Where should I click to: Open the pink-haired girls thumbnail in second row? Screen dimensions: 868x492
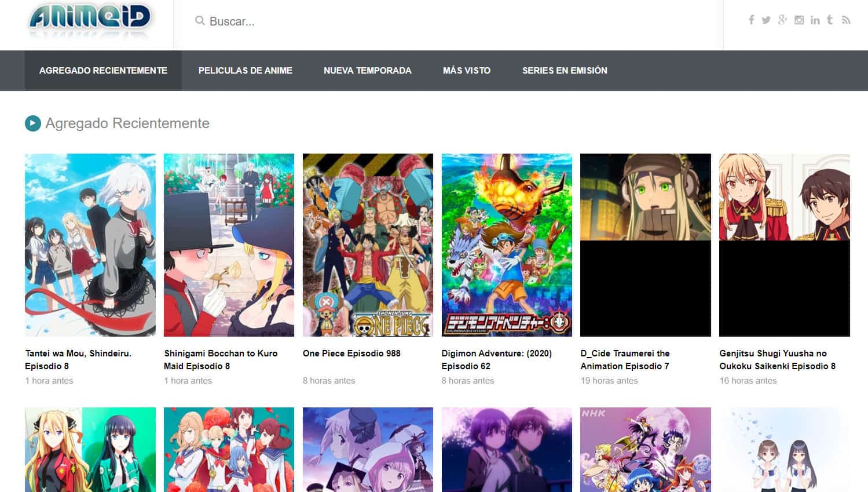click(x=368, y=450)
